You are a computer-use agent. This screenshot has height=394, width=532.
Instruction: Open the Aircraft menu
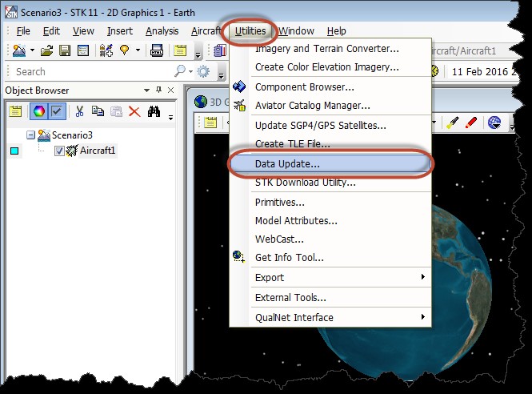click(x=206, y=31)
